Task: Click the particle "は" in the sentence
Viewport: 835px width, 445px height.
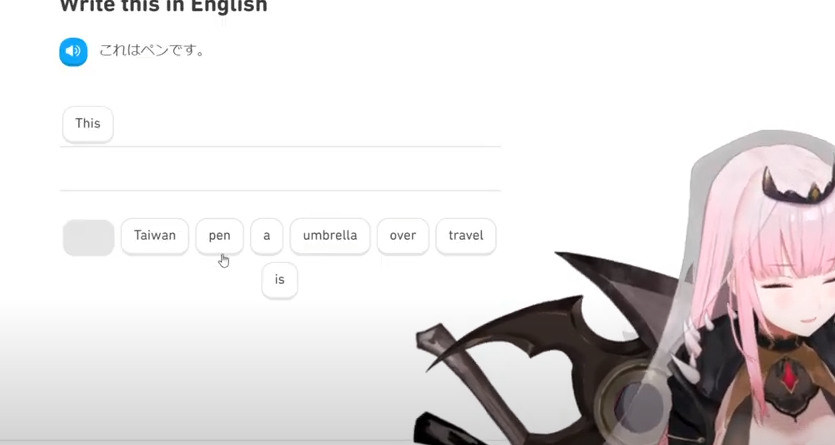Action: tap(133, 51)
